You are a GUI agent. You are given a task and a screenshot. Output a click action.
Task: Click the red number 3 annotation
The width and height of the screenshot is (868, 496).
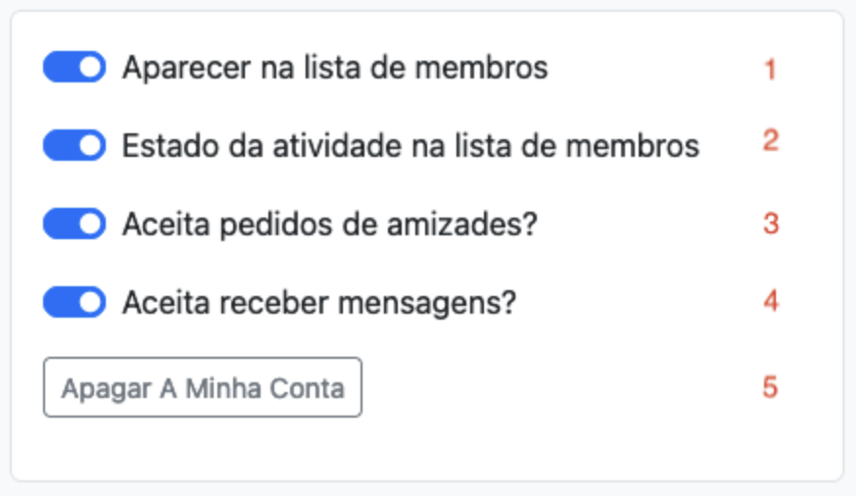[771, 223]
